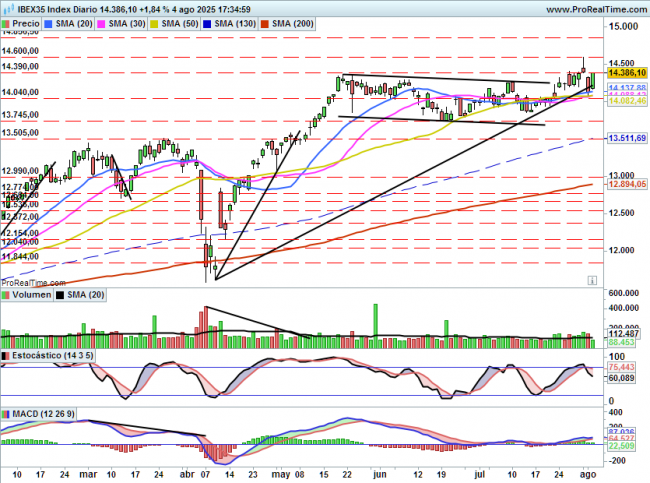Click the -200 MACD axis value
Image resolution: width=650 pixels, height=483 pixels.
tap(618, 461)
